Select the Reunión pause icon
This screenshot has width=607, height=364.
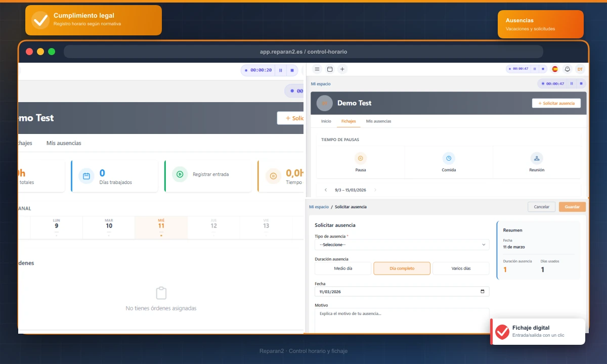pyautogui.click(x=537, y=158)
